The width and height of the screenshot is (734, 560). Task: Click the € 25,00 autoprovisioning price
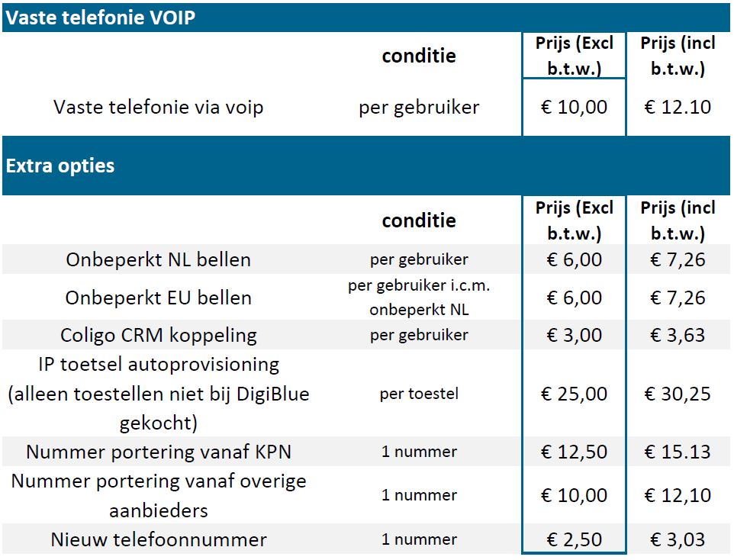coord(574,394)
